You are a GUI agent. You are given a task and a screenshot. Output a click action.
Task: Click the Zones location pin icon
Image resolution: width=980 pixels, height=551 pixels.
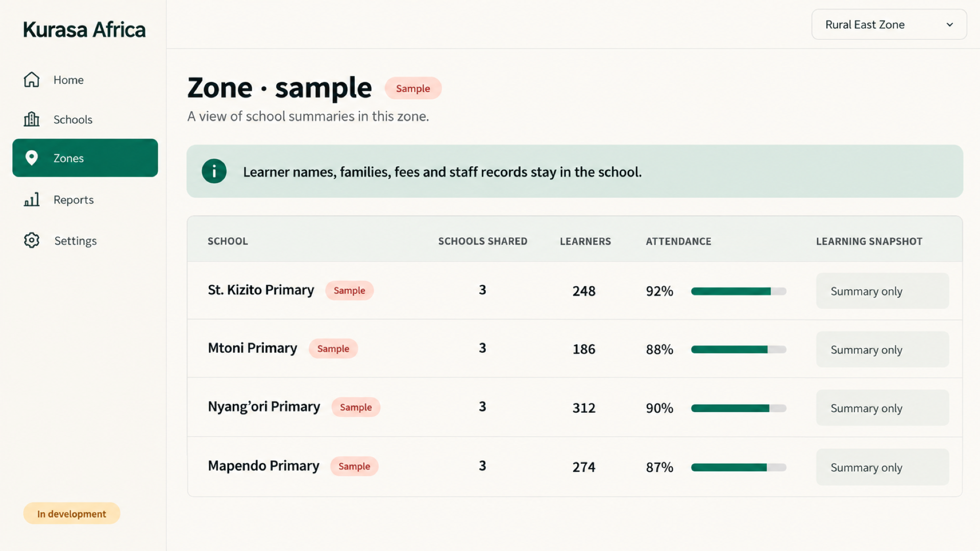click(x=32, y=158)
